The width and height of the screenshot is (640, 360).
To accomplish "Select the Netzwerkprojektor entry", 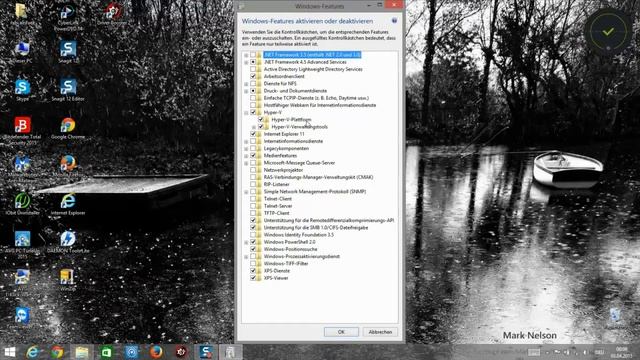I will [x=283, y=170].
